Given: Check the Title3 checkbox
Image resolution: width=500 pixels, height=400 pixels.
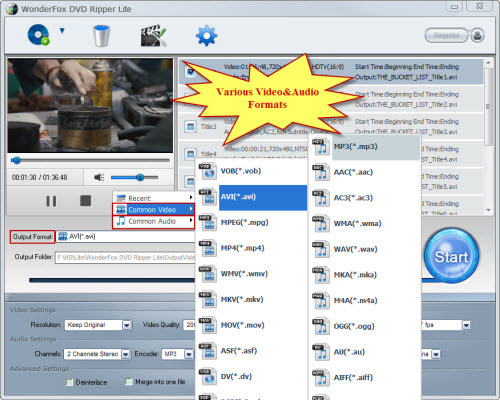Looking at the screenshot, I should pyautogui.click(x=190, y=127).
